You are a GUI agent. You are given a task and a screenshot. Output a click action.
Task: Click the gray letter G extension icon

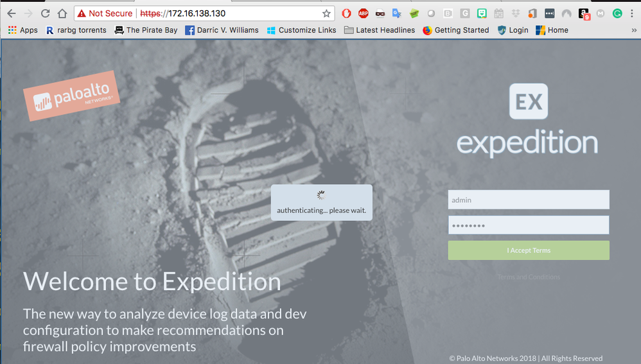click(x=465, y=13)
